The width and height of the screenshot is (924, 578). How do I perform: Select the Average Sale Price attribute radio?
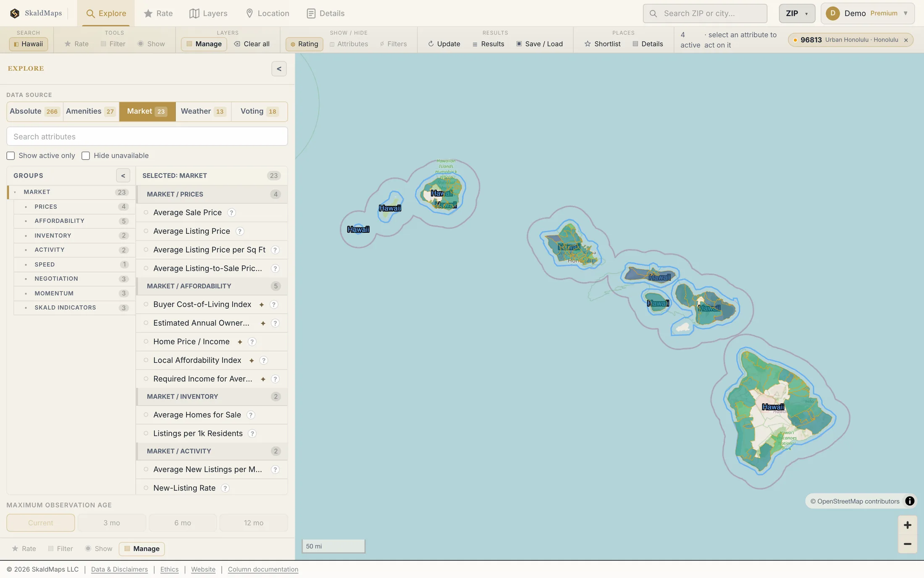tap(146, 213)
